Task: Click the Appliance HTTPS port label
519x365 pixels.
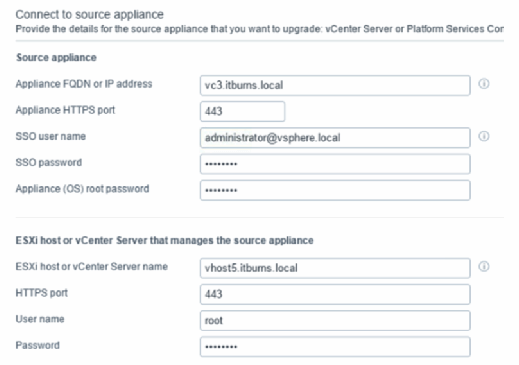Action: point(65,110)
